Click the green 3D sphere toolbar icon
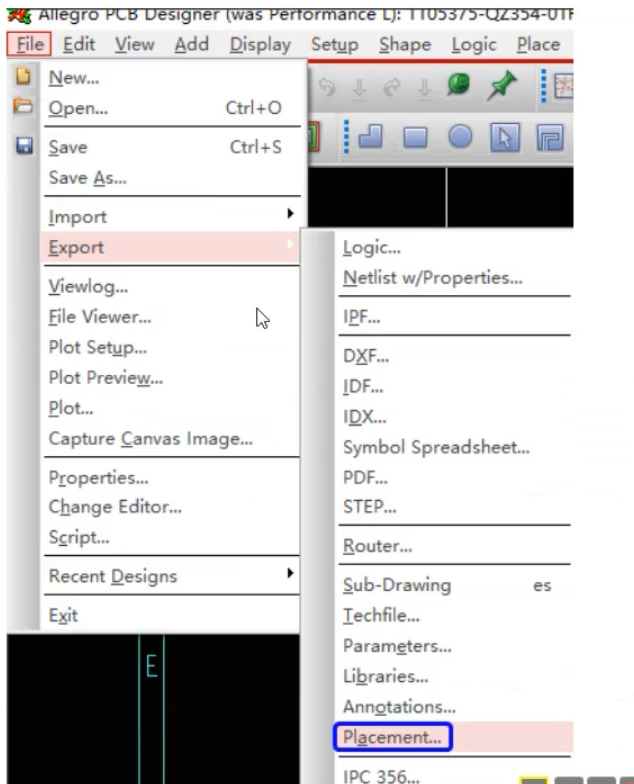This screenshot has width=634, height=784. tap(458, 84)
